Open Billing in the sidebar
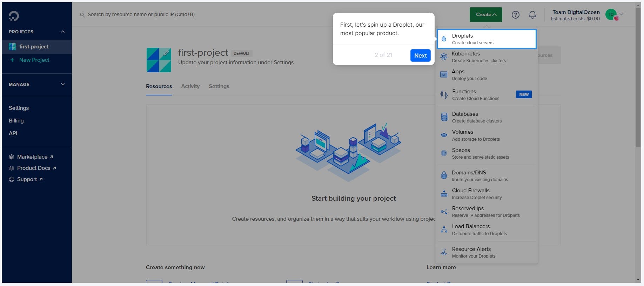644x286 pixels. [x=16, y=121]
